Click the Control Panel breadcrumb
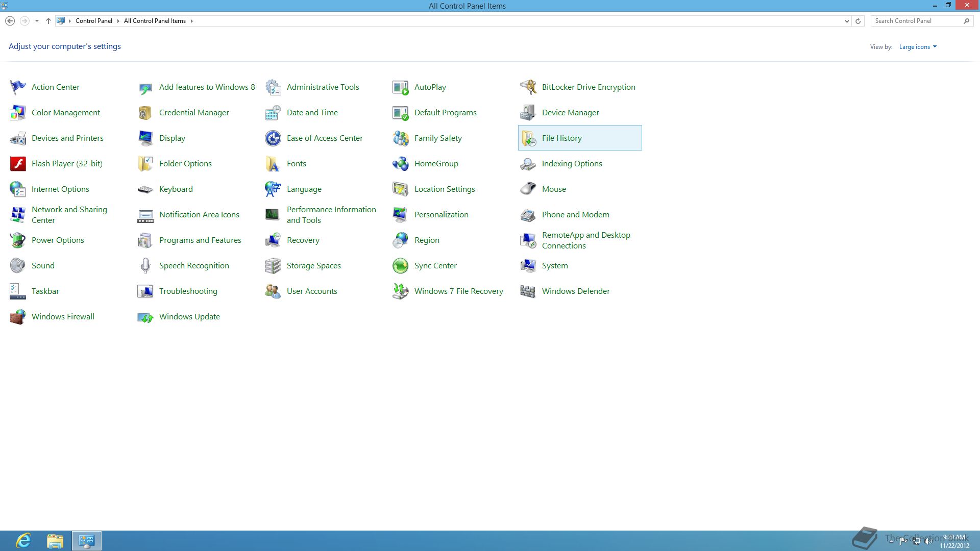Image resolution: width=980 pixels, height=551 pixels. [x=94, y=21]
